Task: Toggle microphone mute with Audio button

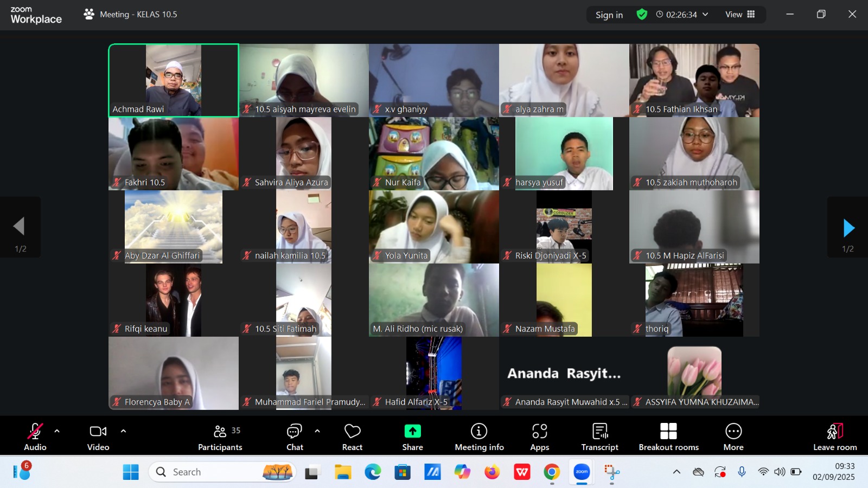Action: click(35, 437)
